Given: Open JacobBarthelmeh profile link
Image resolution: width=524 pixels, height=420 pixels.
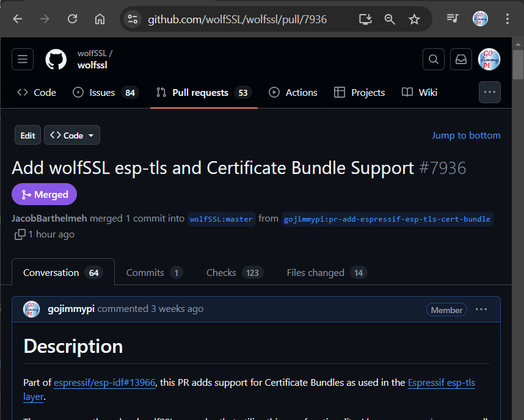Looking at the screenshot, I should click(x=49, y=219).
